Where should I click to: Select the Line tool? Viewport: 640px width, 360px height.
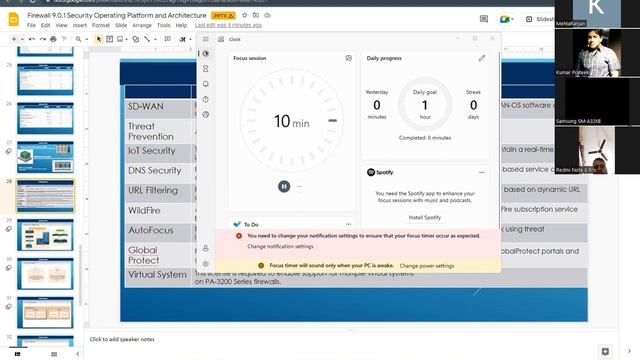[x=147, y=39]
